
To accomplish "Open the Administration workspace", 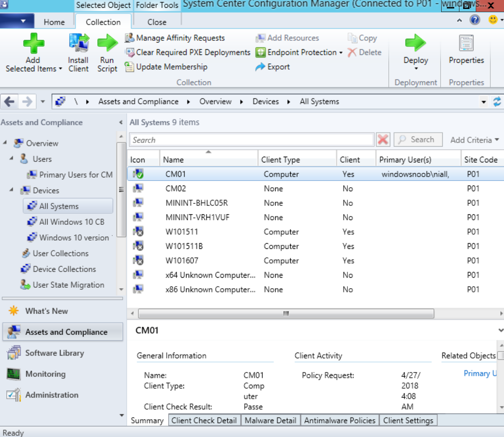I will [63, 395].
